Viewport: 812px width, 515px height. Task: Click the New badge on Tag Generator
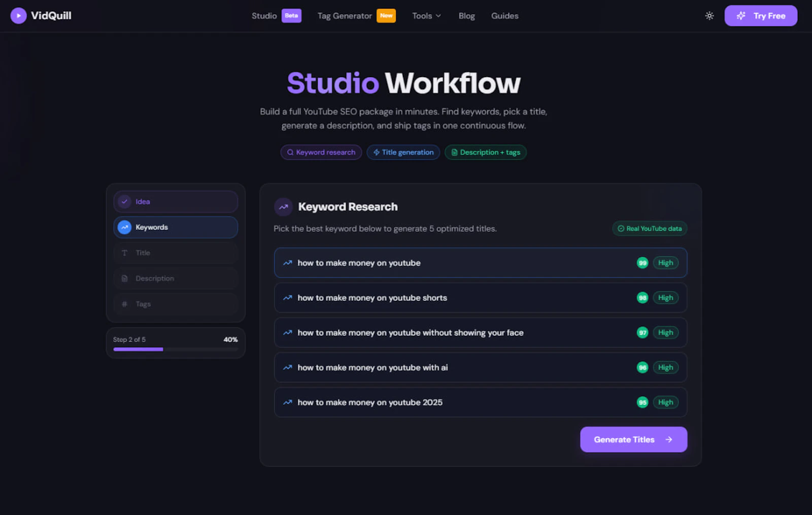[x=386, y=16]
